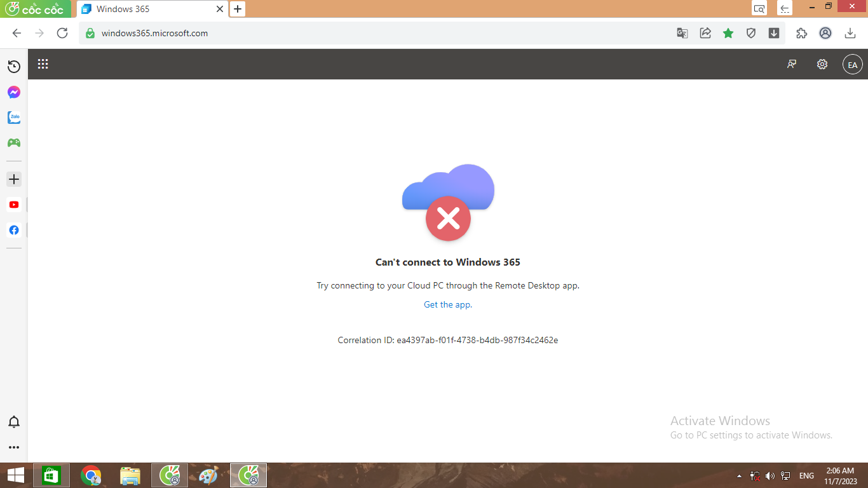Image resolution: width=868 pixels, height=488 pixels.
Task: Open the Windows 365 feedback icon
Action: [792, 64]
